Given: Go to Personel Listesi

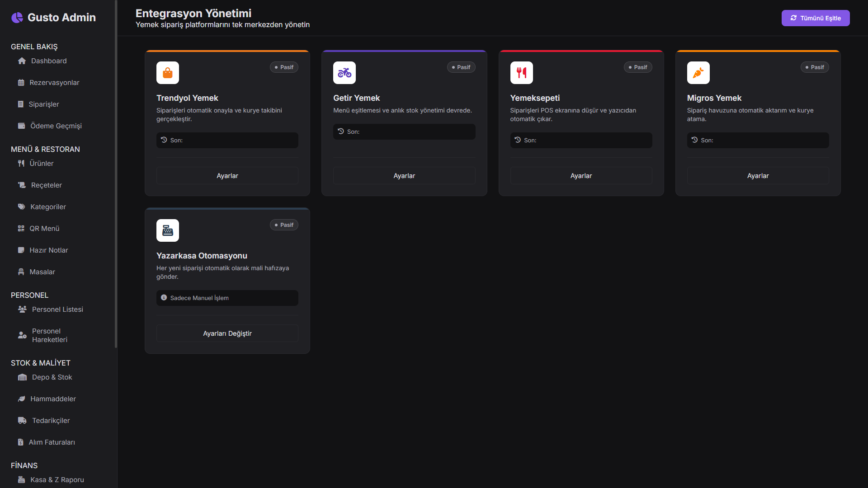Looking at the screenshot, I should (x=58, y=310).
